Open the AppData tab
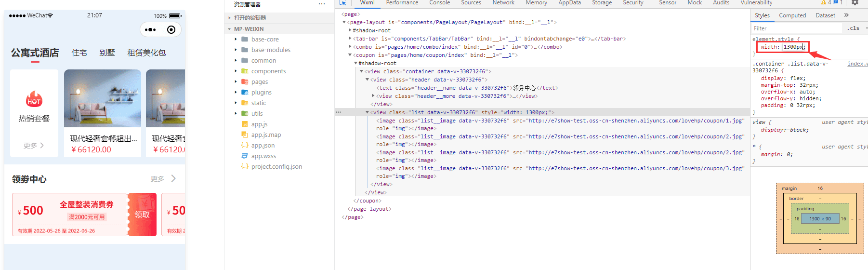 [x=570, y=3]
